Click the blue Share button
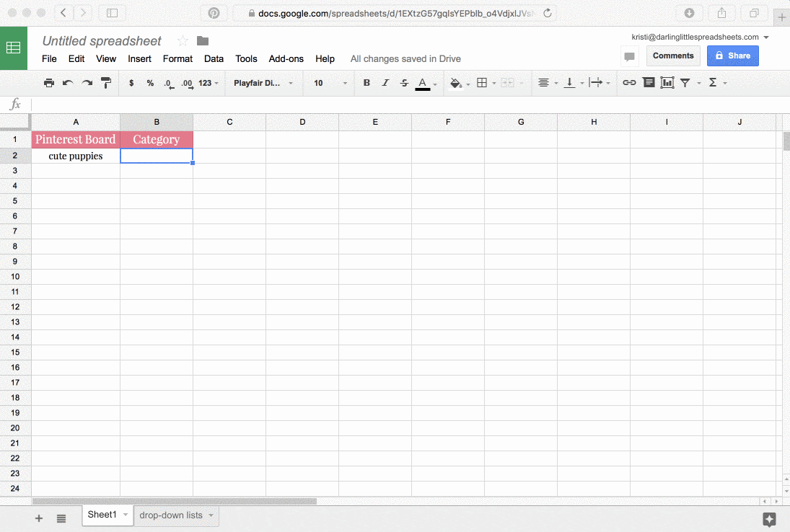Image resolution: width=790 pixels, height=532 pixels. tap(732, 56)
